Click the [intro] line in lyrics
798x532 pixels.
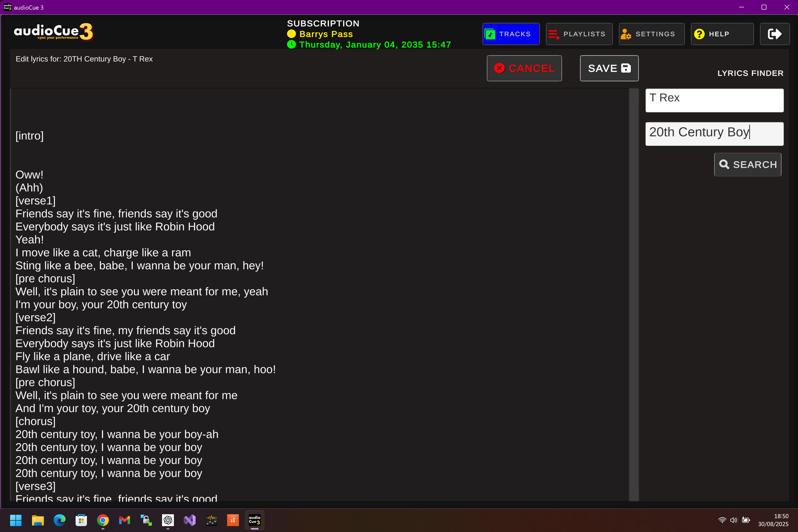[30, 136]
